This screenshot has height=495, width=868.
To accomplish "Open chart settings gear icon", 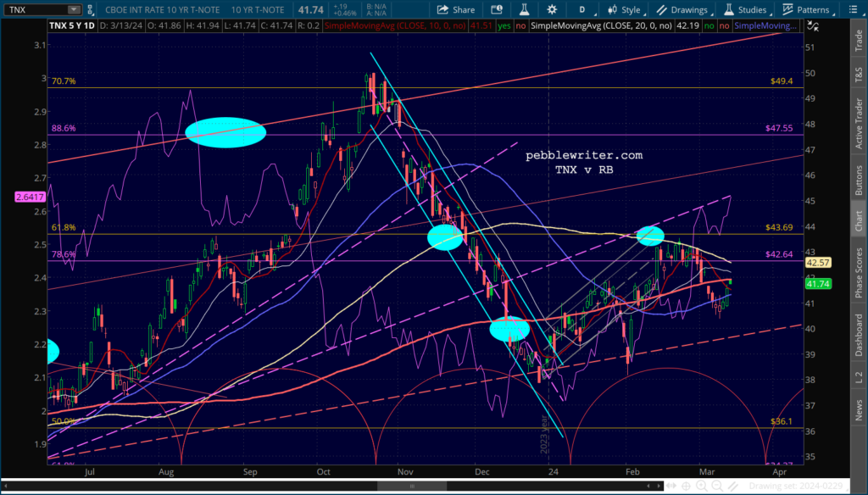I will (552, 9).
